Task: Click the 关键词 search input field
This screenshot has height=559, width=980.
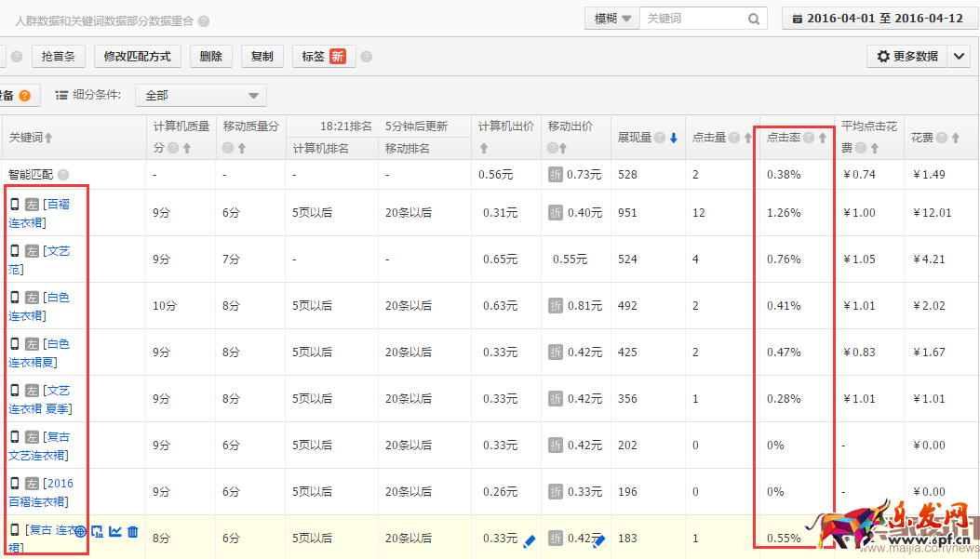Action: coord(693,19)
